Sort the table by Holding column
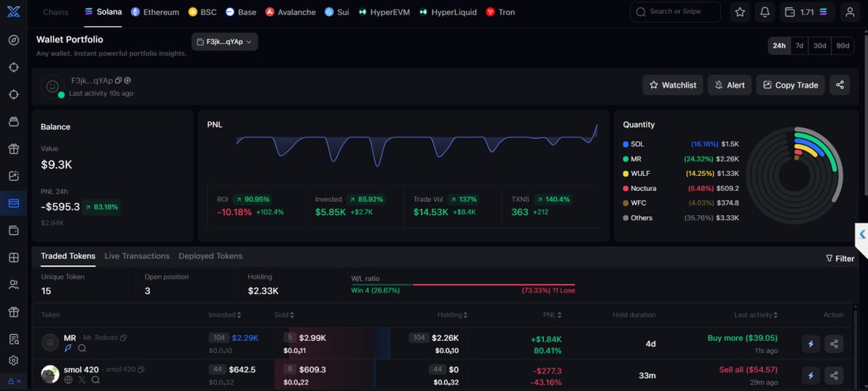Viewport: 868px width, 391px height. coord(453,315)
